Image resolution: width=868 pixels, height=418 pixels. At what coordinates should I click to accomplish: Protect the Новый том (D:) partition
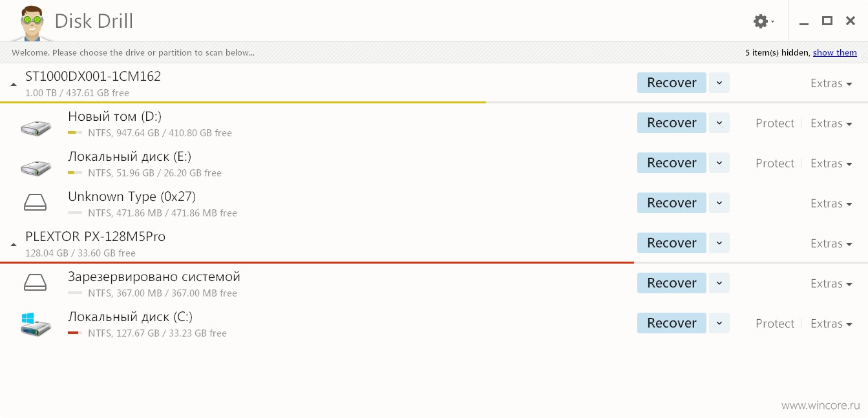click(x=775, y=123)
